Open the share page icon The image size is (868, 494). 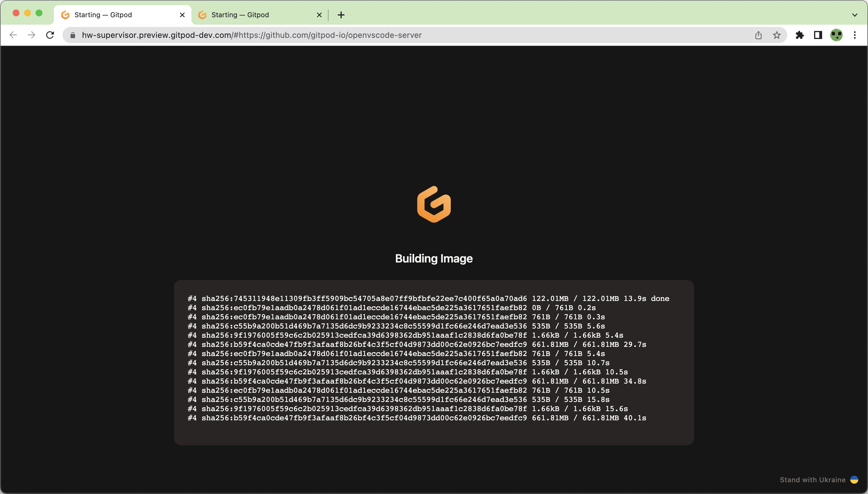point(758,35)
